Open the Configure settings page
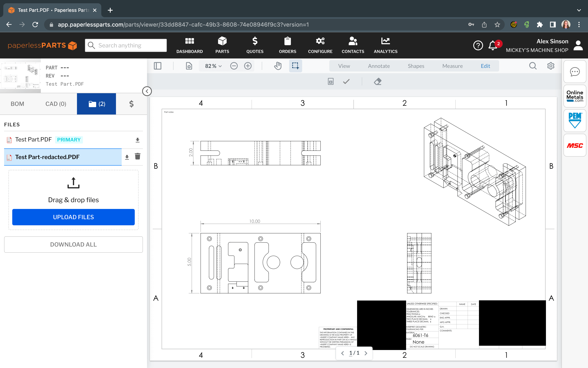588x368 pixels. [320, 45]
